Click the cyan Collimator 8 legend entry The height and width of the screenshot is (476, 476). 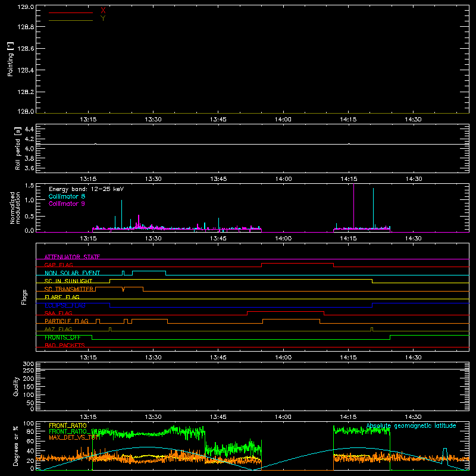click(x=67, y=196)
